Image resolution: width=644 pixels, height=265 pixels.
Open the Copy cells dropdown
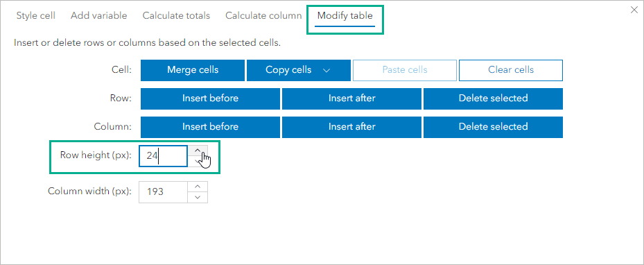click(299, 70)
